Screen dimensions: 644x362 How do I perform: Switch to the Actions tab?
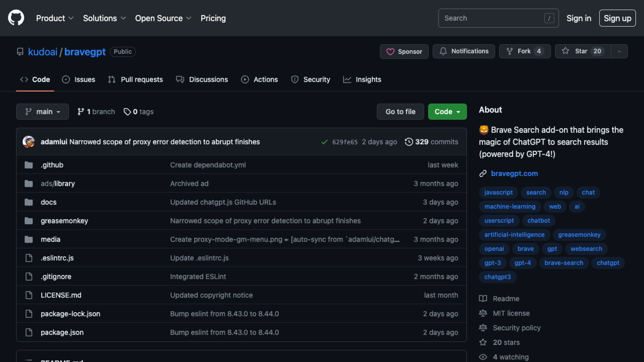pyautogui.click(x=259, y=79)
